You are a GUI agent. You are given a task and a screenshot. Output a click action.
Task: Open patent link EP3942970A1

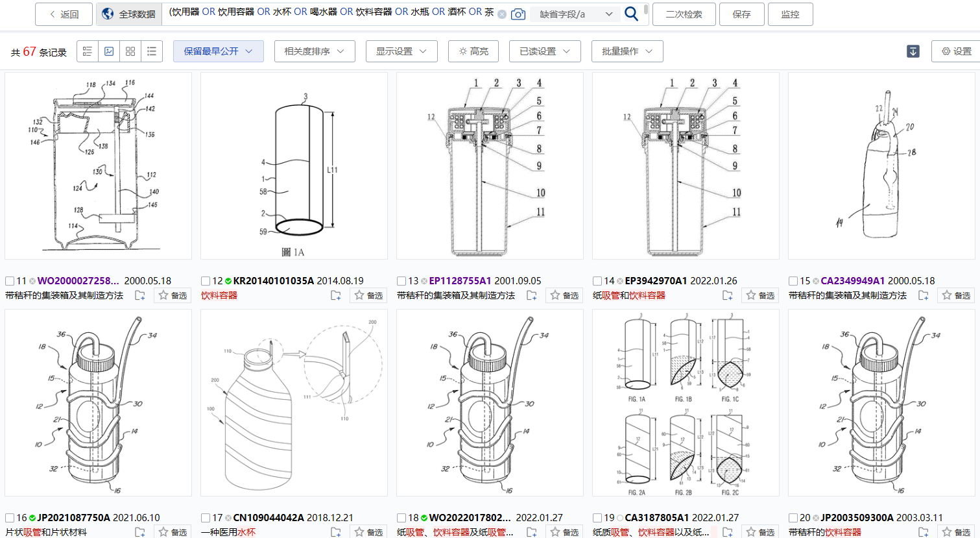[656, 281]
